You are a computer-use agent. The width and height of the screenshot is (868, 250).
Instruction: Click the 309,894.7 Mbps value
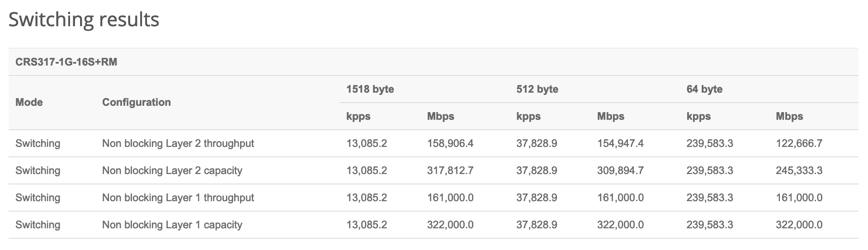620,171
